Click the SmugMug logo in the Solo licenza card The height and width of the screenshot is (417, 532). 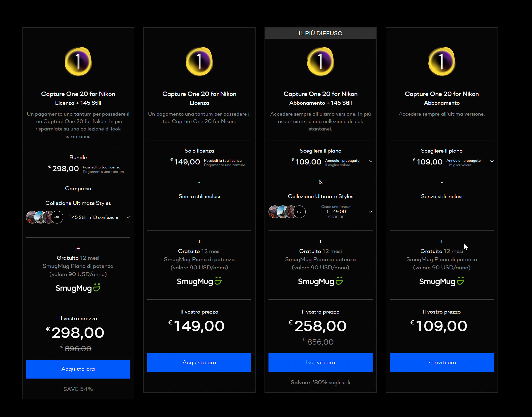(x=199, y=281)
